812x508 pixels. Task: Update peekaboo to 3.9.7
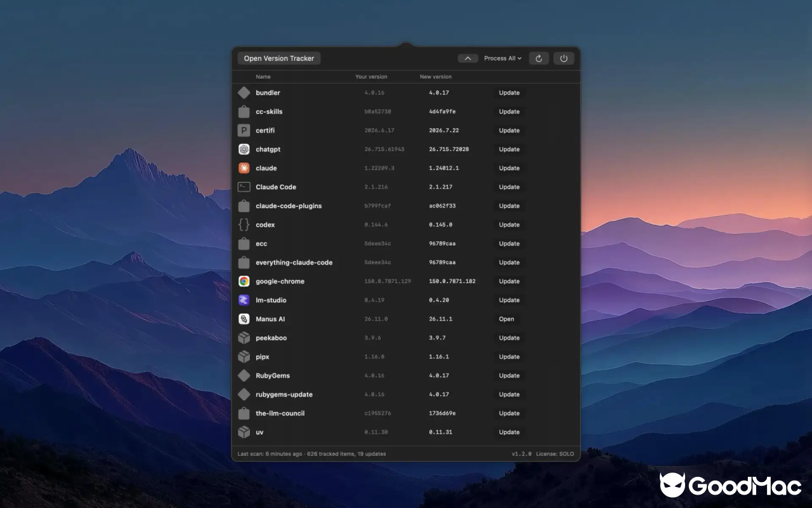click(x=509, y=338)
